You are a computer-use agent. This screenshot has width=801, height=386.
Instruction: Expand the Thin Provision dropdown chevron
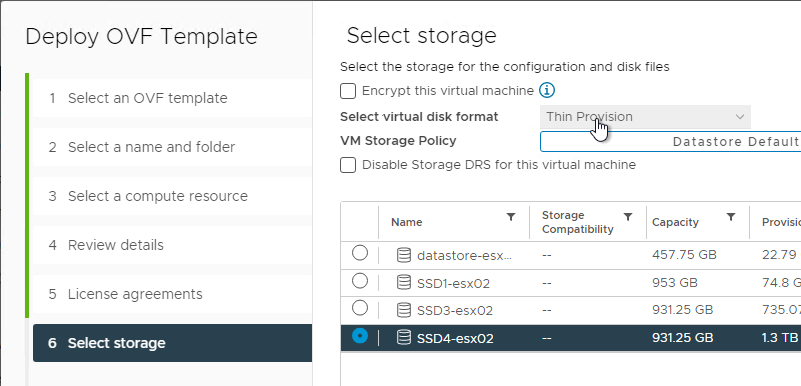[x=739, y=117]
